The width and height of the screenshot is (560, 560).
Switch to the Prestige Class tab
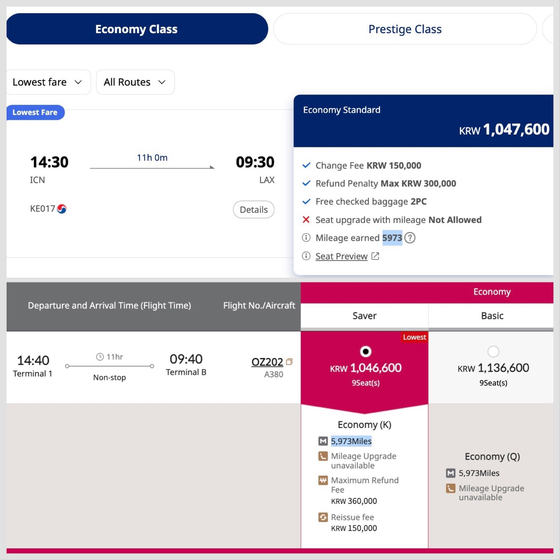tap(405, 29)
